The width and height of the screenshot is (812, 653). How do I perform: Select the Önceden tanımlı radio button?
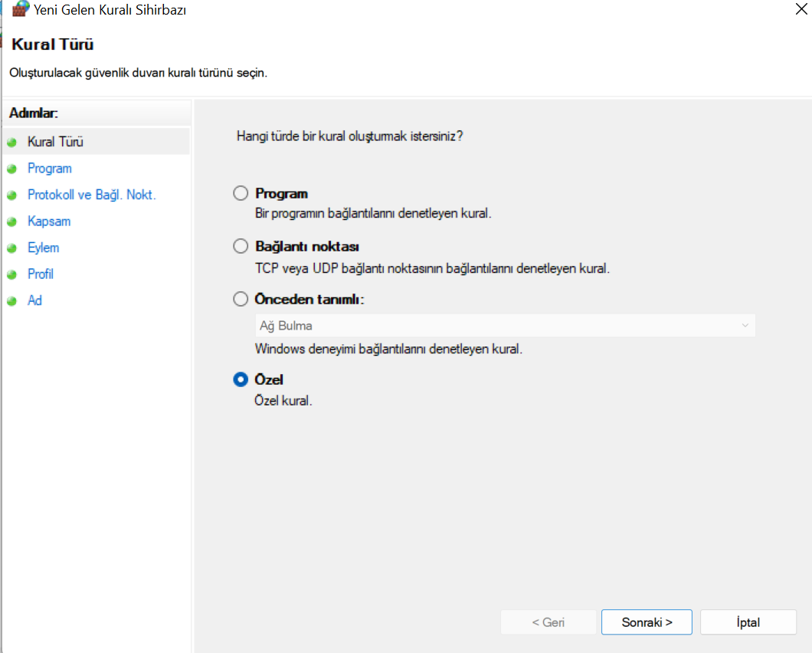pyautogui.click(x=241, y=300)
